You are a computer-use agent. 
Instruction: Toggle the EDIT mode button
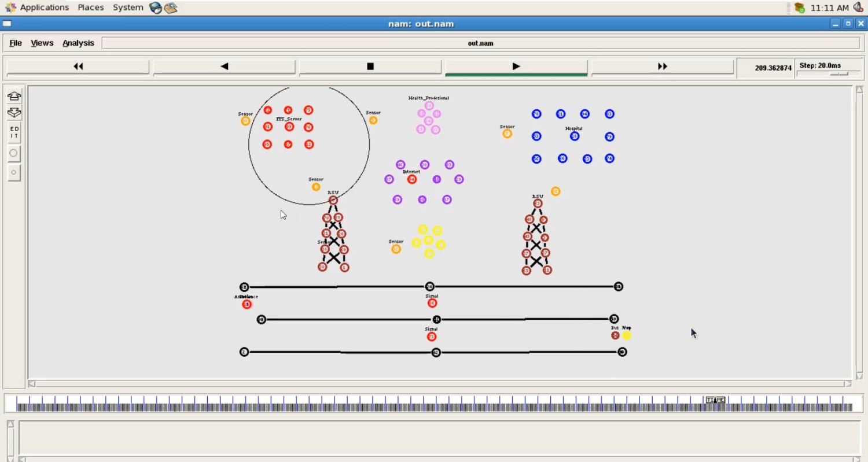(14, 132)
